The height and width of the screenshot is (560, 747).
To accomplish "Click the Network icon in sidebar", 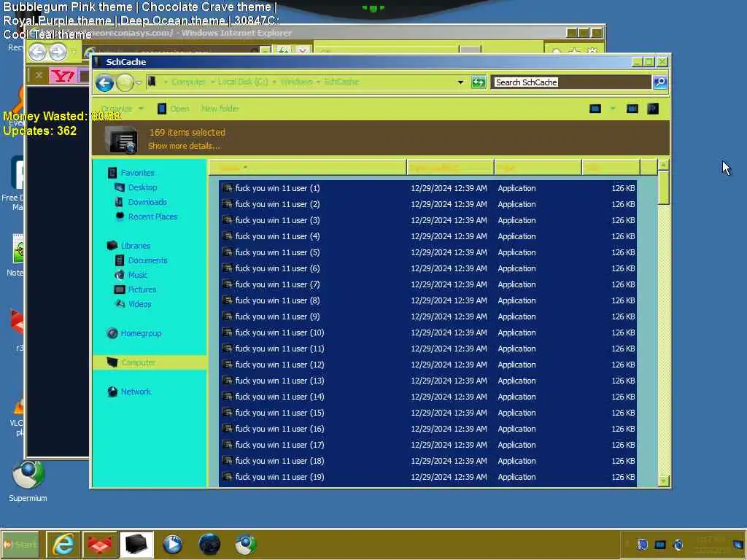I will pyautogui.click(x=112, y=392).
